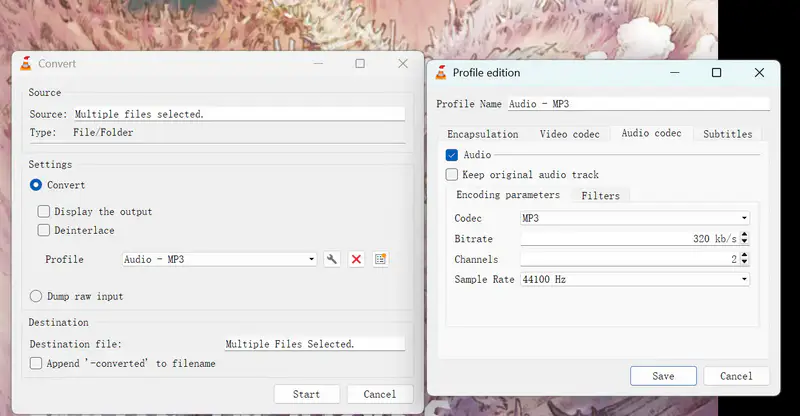Switch to the Video codec tab
The height and width of the screenshot is (416, 800).
click(569, 134)
